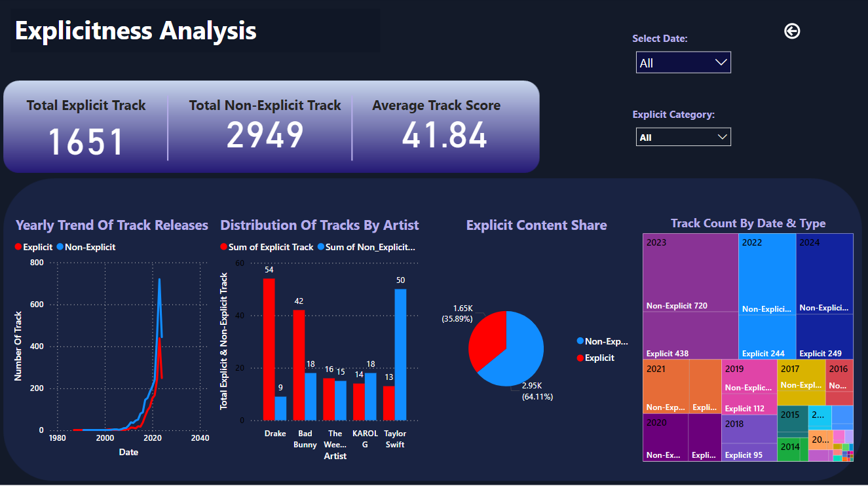868x486 pixels.
Task: Select Bad Bunny's red explicit bar
Action: 299,364
